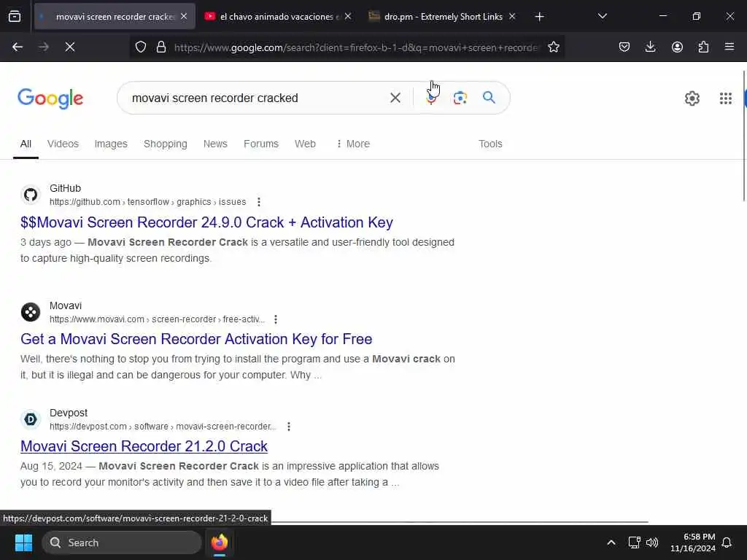Viewport: 747px width, 560px height.
Task: Show Videos search results
Action: click(63, 144)
